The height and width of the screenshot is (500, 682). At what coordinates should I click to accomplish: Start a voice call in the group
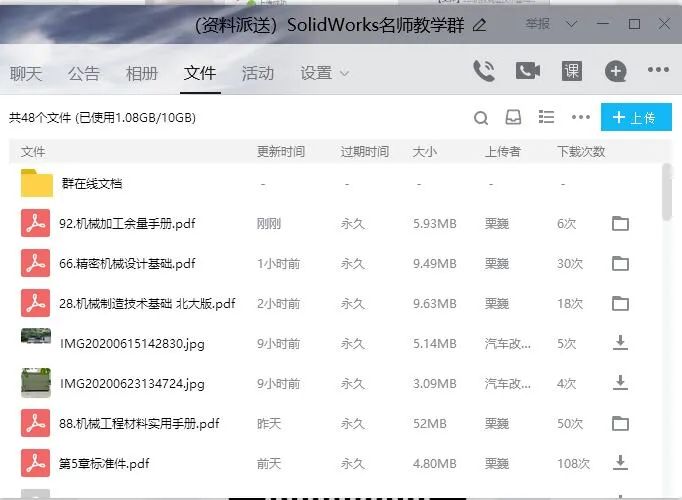(484, 71)
